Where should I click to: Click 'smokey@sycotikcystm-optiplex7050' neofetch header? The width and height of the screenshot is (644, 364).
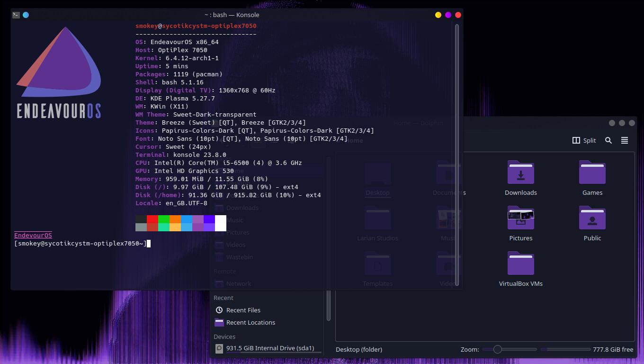[x=196, y=26]
